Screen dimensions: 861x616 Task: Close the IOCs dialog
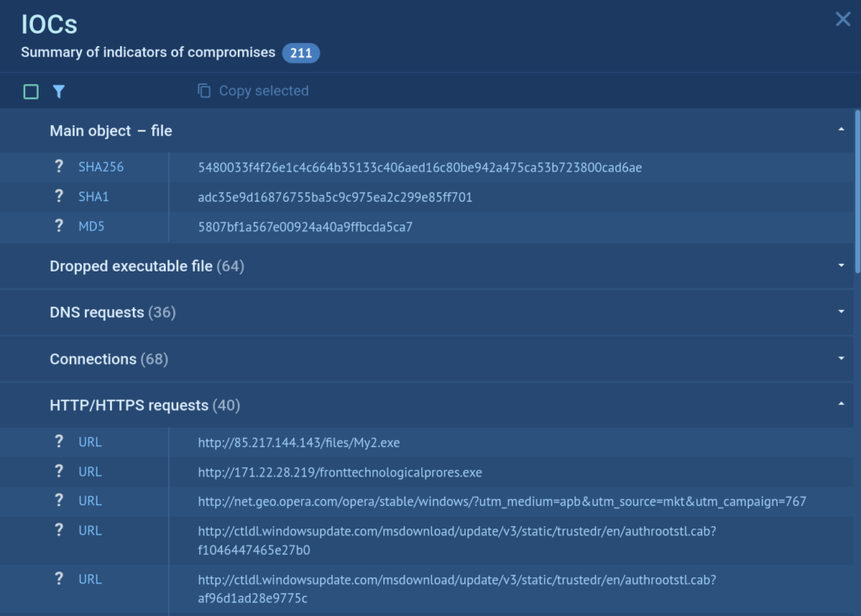pyautogui.click(x=843, y=19)
